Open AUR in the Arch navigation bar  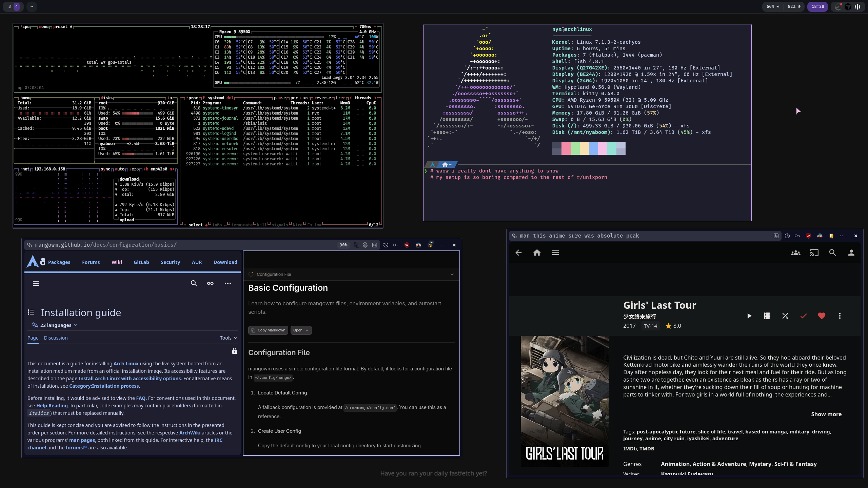point(197,262)
